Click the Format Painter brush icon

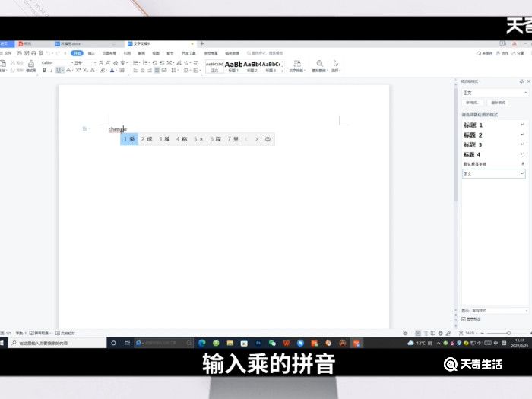(x=31, y=64)
